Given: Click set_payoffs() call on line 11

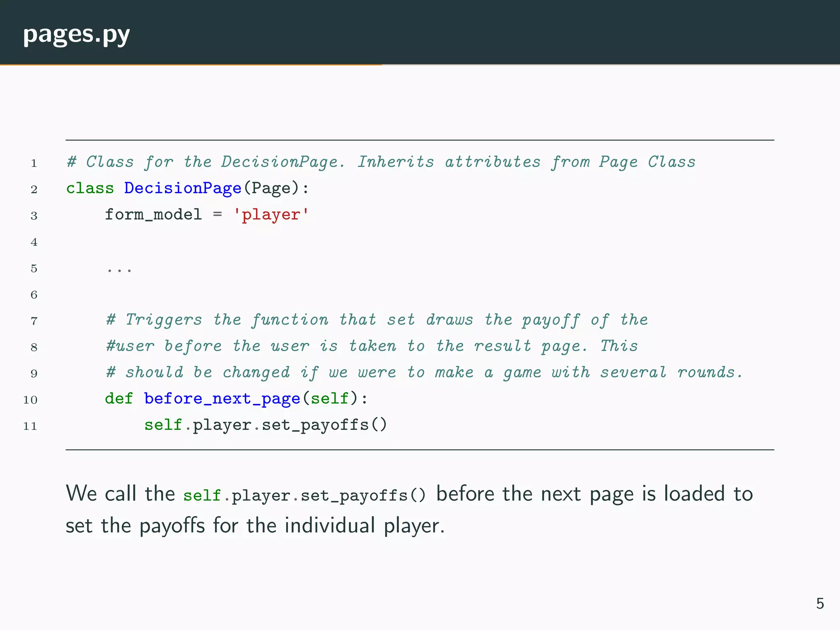Looking at the screenshot, I should point(324,425).
